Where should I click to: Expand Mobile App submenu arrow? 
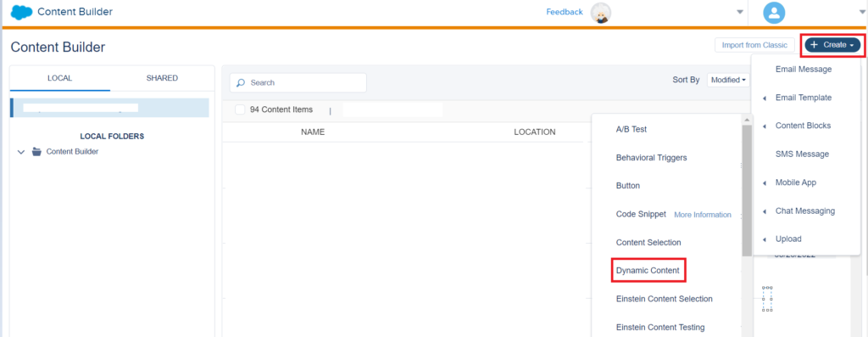point(765,183)
